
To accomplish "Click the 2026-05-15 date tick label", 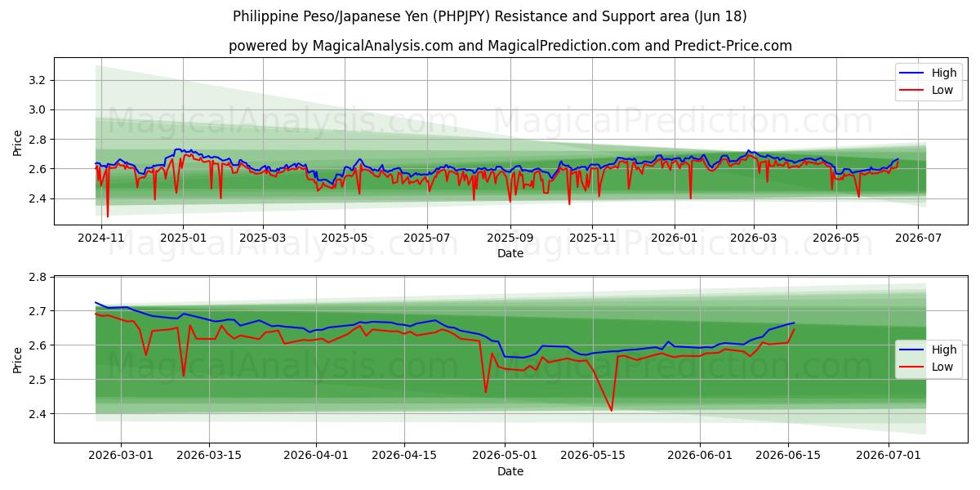I will [x=594, y=456].
